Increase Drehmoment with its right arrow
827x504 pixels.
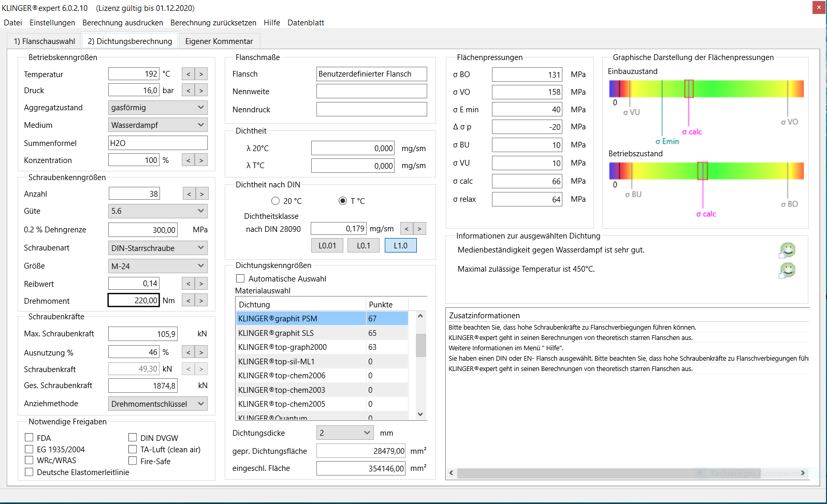201,301
